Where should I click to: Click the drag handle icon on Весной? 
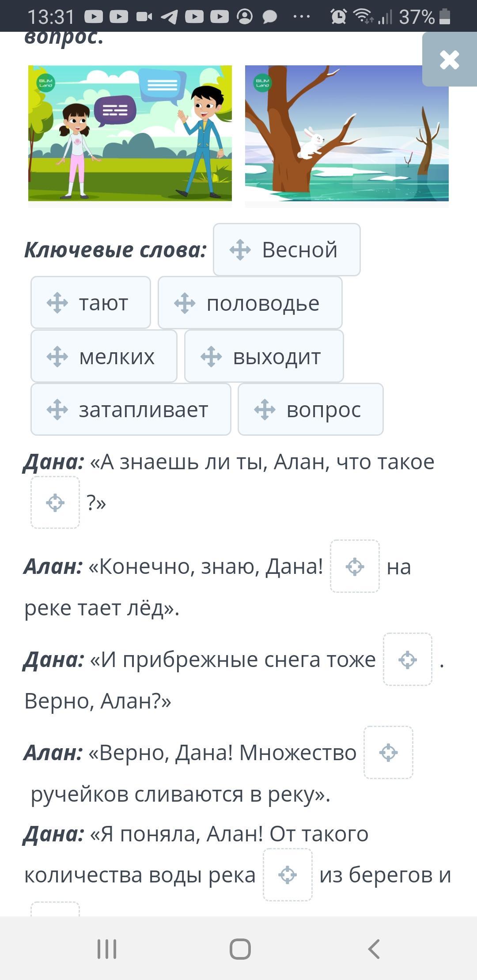point(240,250)
